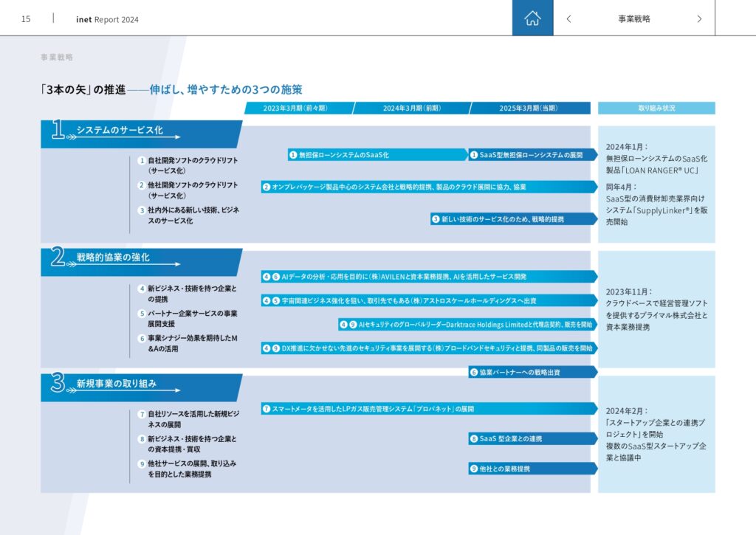Click item 7 自社リソースを活用した新規ビジネス
Screen dimensions: 756x535
[188, 419]
